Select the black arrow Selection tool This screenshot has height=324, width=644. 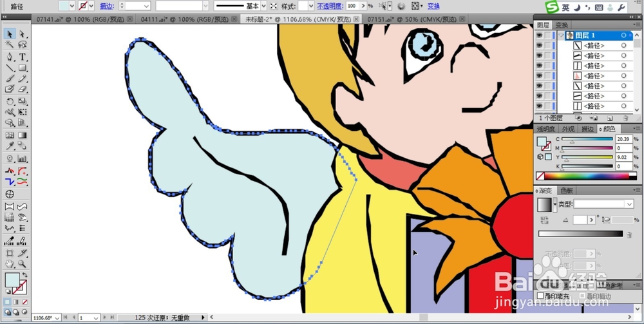click(x=10, y=33)
